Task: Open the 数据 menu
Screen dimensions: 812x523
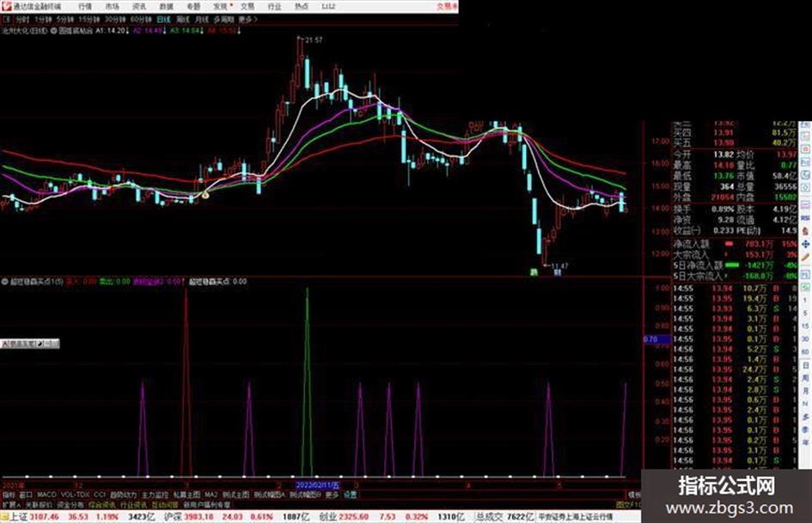Action: [166, 6]
